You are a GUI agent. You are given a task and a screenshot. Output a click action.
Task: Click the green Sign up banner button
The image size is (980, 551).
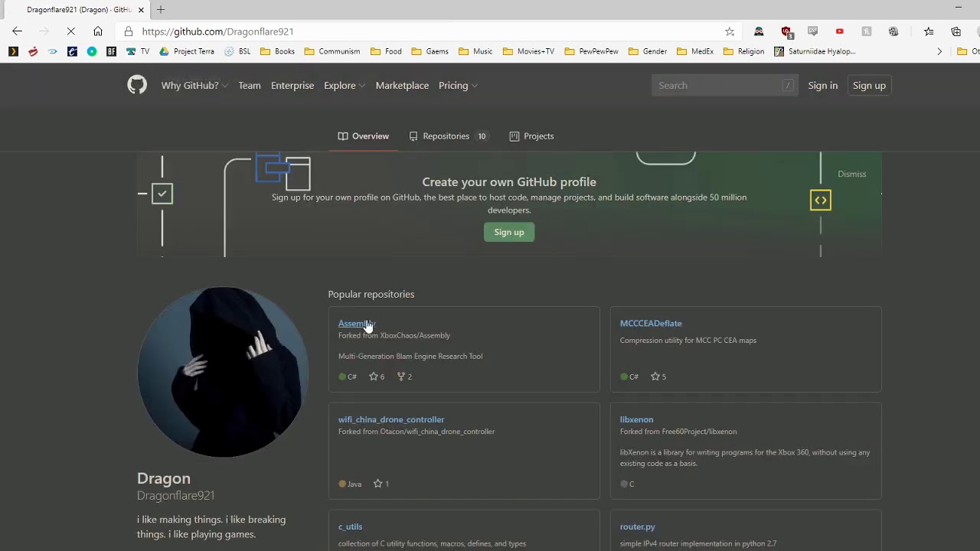pyautogui.click(x=509, y=232)
